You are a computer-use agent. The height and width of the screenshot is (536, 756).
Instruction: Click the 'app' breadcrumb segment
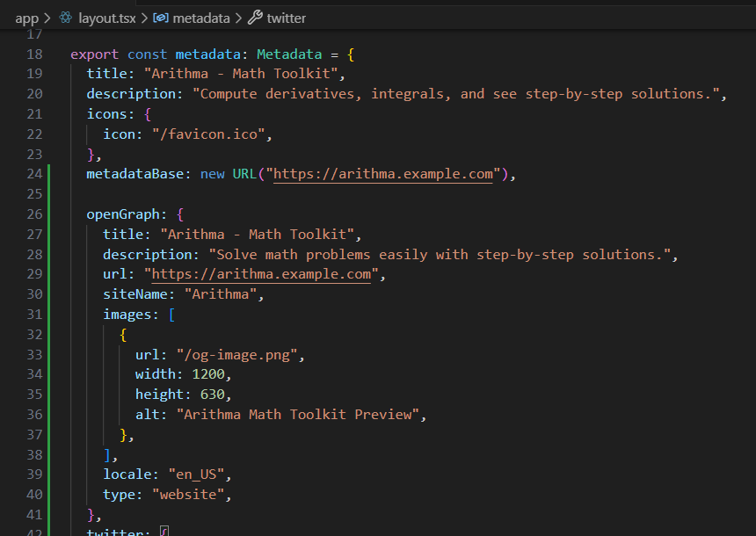(26, 18)
